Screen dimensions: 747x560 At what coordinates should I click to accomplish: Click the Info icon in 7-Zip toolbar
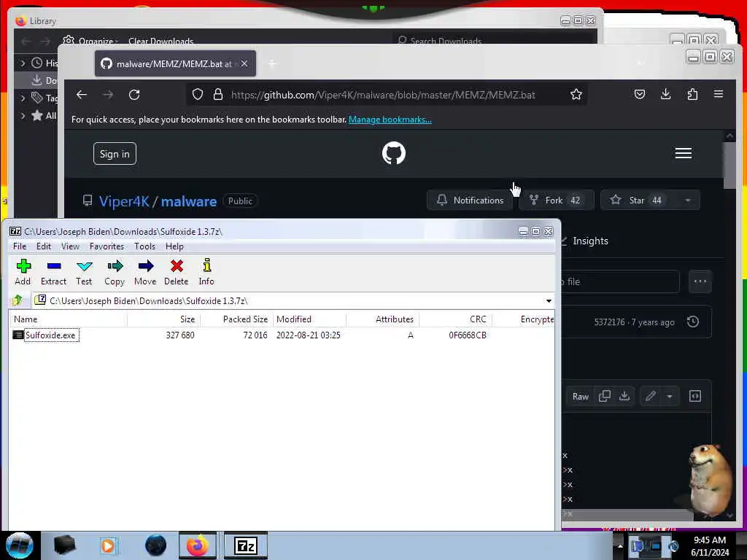206,273
